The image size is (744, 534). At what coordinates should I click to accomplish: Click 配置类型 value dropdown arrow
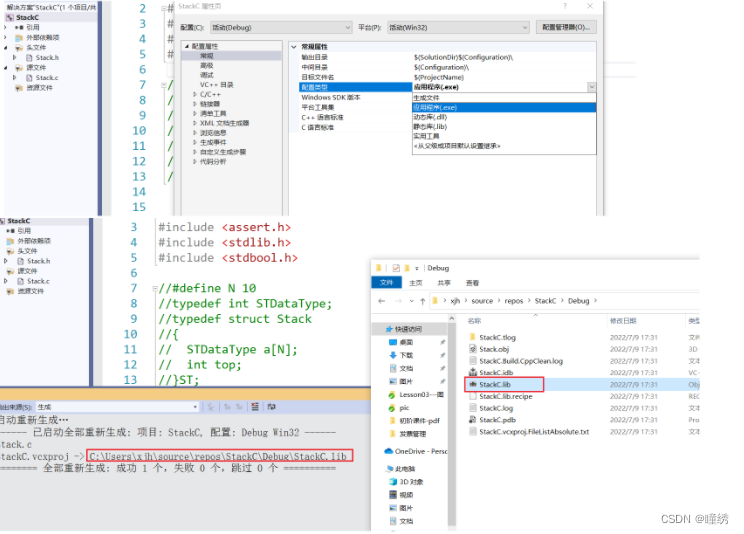[x=592, y=87]
